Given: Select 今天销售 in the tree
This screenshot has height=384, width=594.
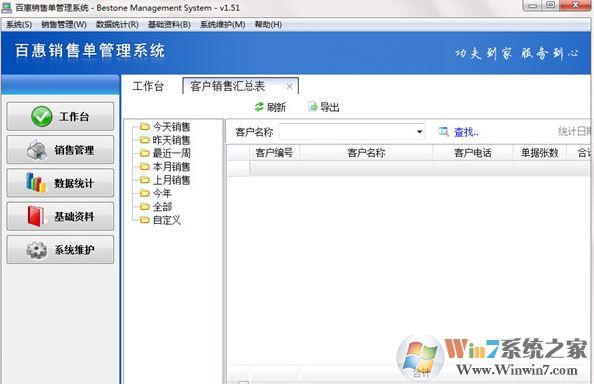Looking at the screenshot, I should (x=171, y=126).
